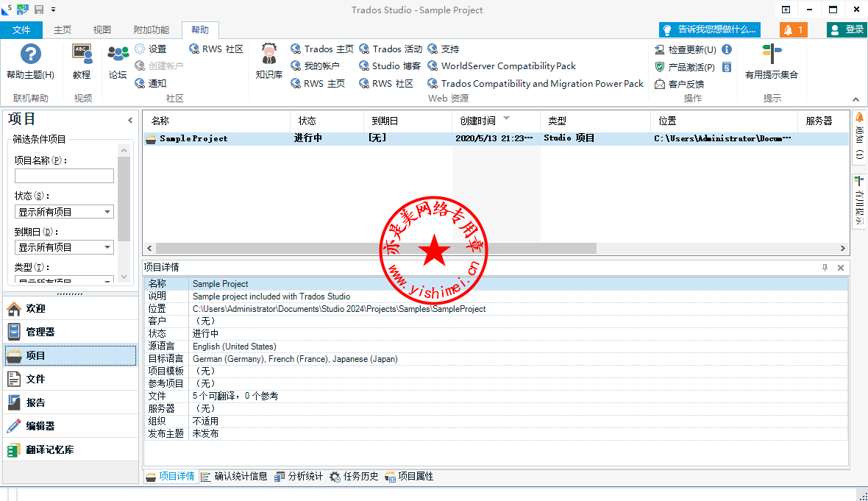868x501 pixels.
Task: Go to the 欢迎 view
Action: pos(71,309)
